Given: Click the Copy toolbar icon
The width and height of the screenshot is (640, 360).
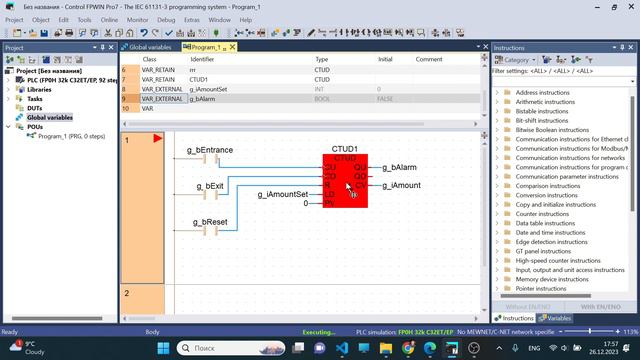Looking at the screenshot, I should [x=119, y=33].
